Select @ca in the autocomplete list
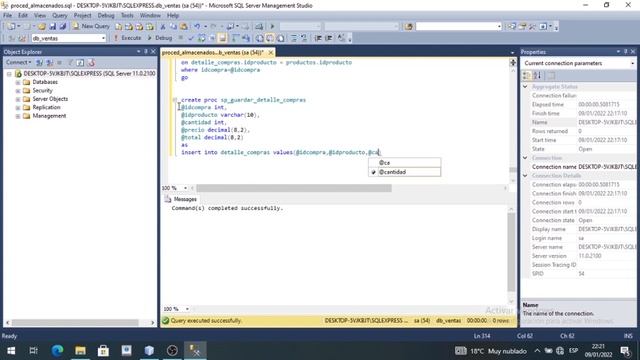The height and width of the screenshot is (360, 640). click(x=404, y=163)
